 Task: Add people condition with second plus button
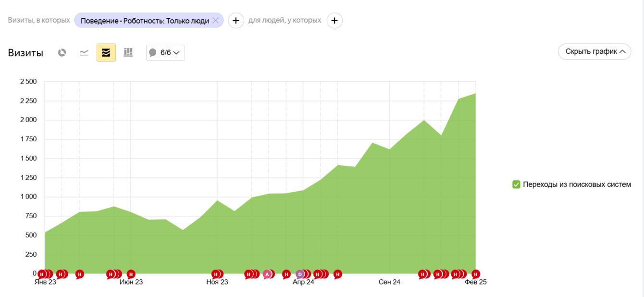coord(335,21)
